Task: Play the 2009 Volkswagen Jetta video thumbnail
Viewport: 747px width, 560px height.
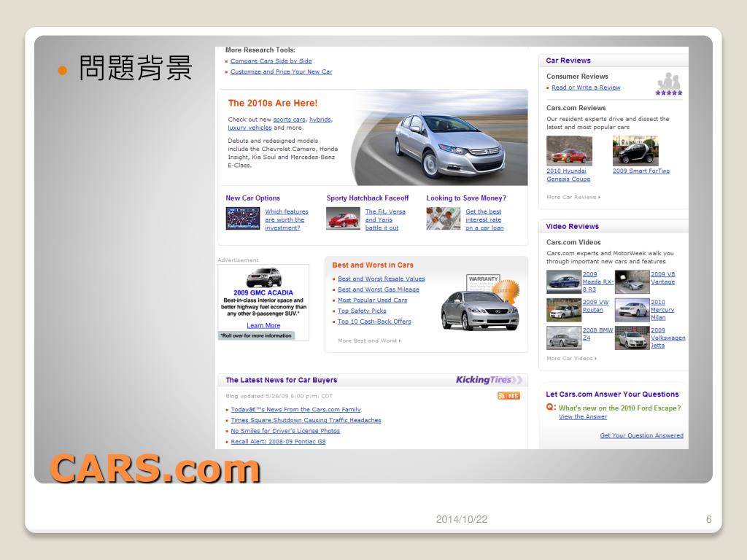Action: pyautogui.click(x=632, y=338)
